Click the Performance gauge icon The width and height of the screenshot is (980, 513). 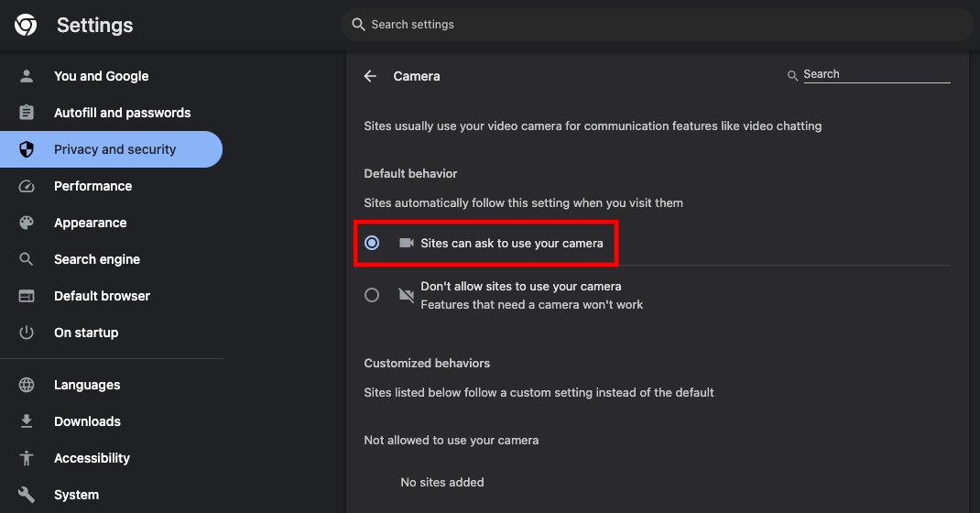(27, 186)
